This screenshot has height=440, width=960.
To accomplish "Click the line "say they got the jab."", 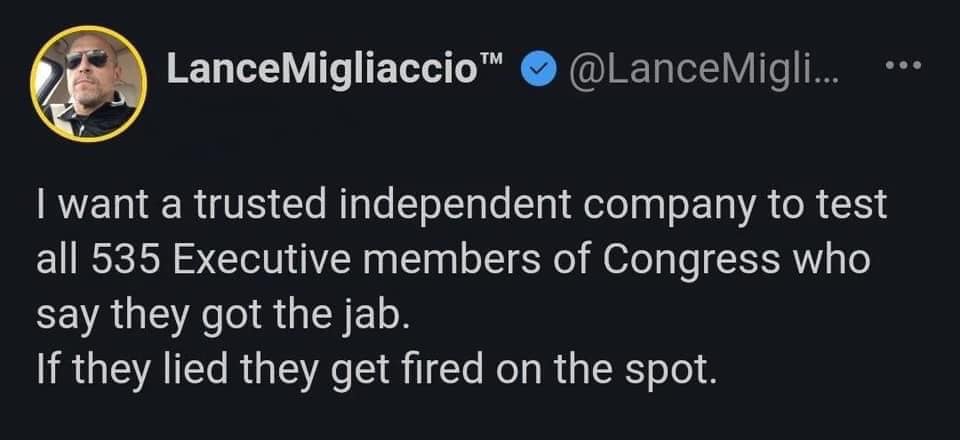I will [223, 317].
